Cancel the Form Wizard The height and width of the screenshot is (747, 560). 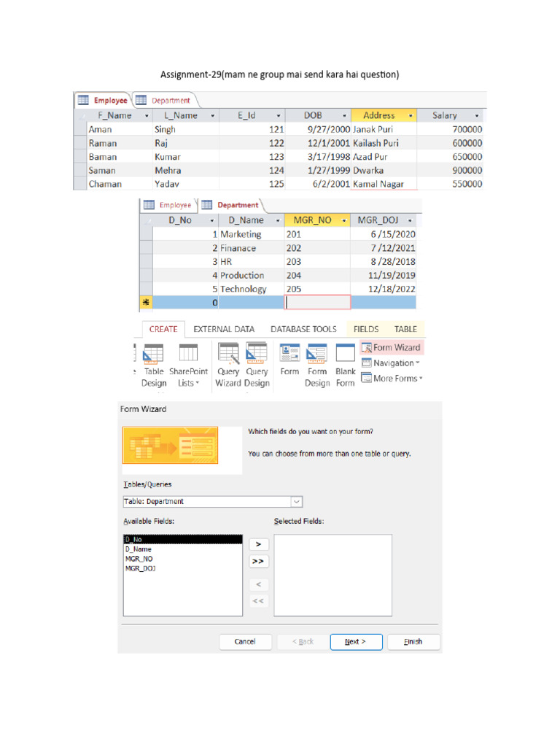(x=245, y=642)
